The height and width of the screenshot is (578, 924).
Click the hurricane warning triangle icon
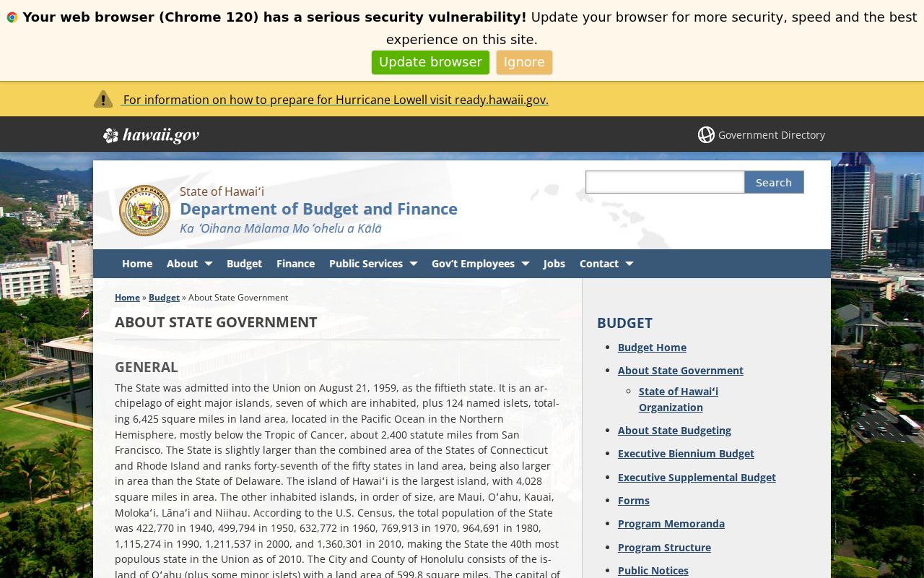(103, 99)
